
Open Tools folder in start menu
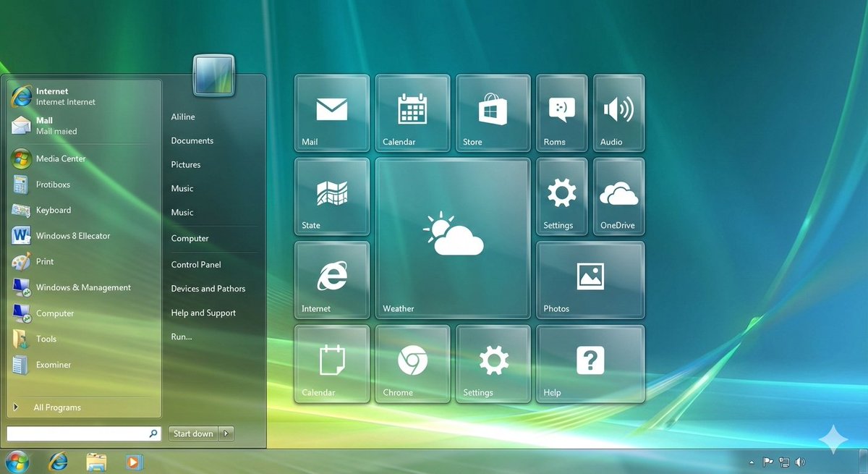[x=84, y=339]
